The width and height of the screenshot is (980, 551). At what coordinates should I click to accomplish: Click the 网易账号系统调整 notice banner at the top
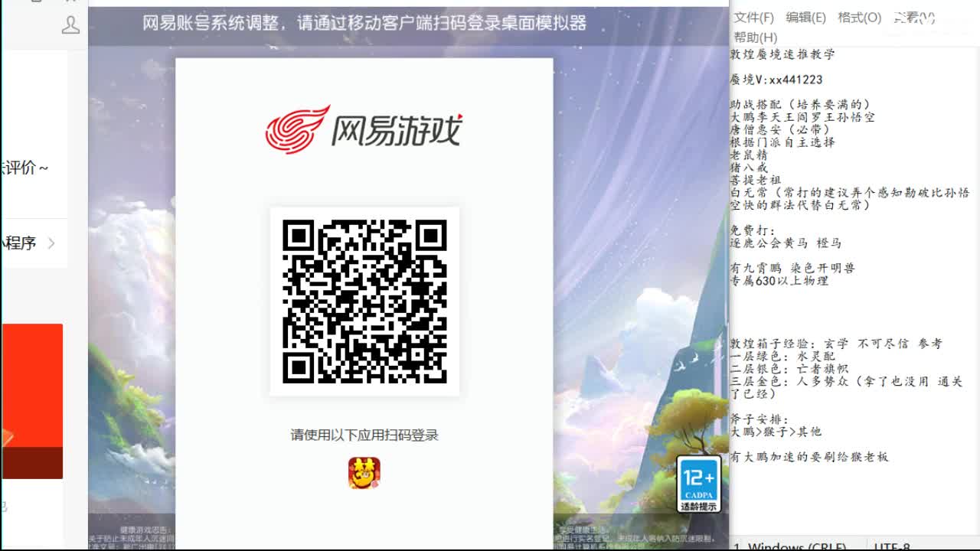click(x=365, y=24)
